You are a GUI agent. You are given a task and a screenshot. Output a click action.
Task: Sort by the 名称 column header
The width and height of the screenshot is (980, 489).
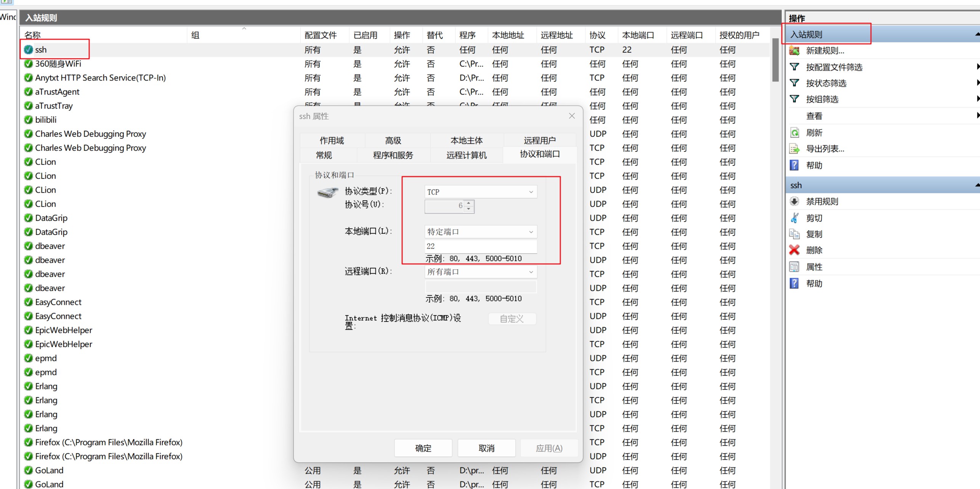coord(103,35)
